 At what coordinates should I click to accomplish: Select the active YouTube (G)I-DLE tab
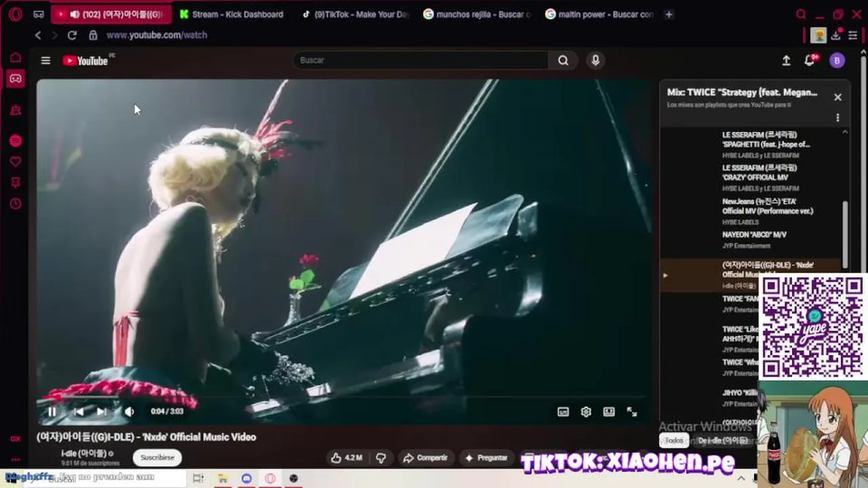pyautogui.click(x=111, y=14)
